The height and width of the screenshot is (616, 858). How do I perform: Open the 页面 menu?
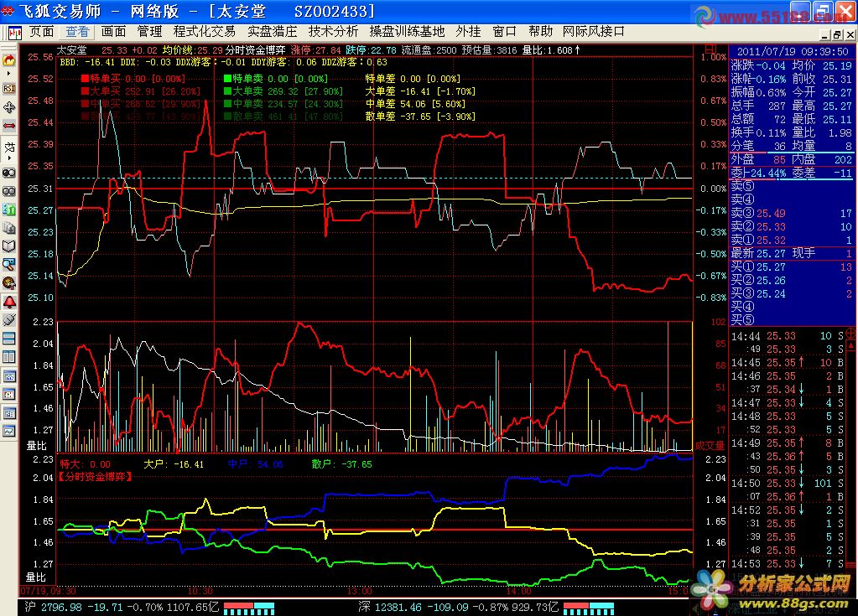tap(42, 32)
